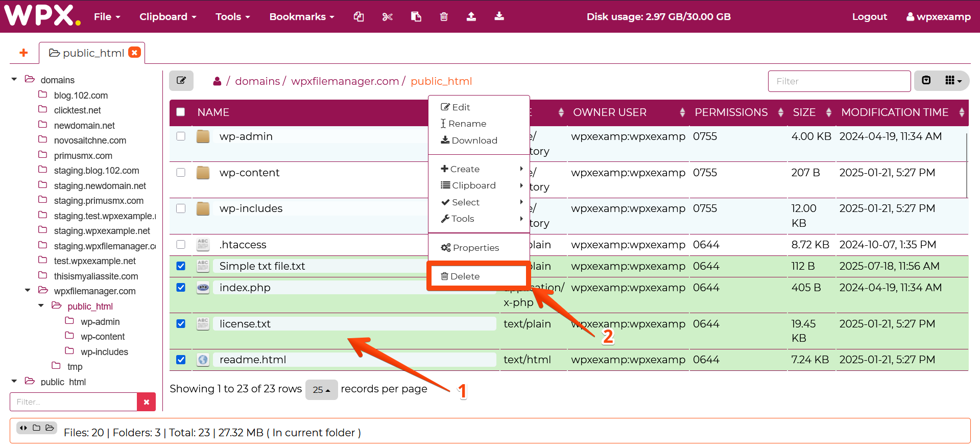
Task: Collapse the wpxfilemanager.com tree node
Action: (28, 291)
